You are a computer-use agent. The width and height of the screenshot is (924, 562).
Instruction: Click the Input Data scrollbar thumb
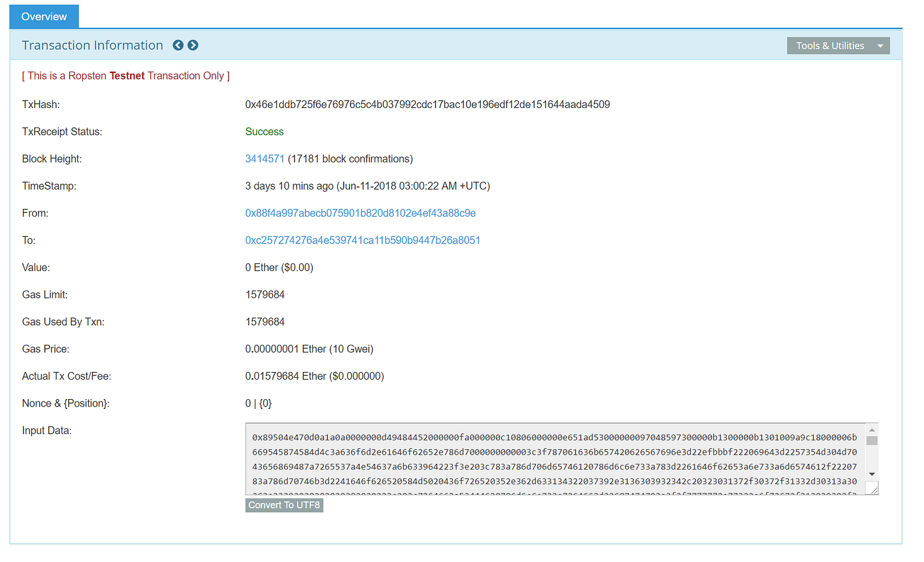click(x=872, y=441)
